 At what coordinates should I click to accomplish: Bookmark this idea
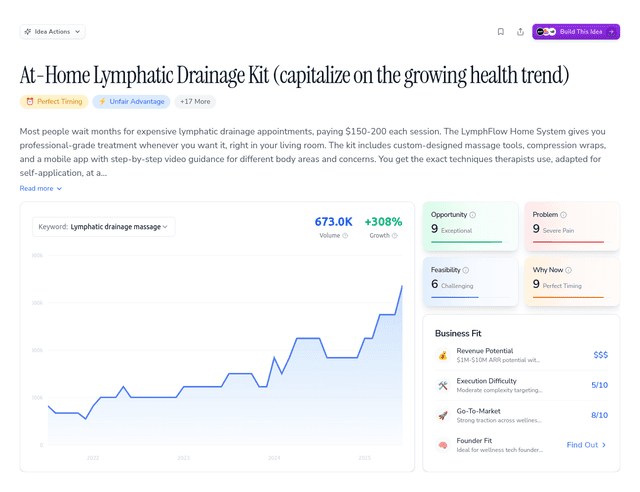[x=501, y=32]
